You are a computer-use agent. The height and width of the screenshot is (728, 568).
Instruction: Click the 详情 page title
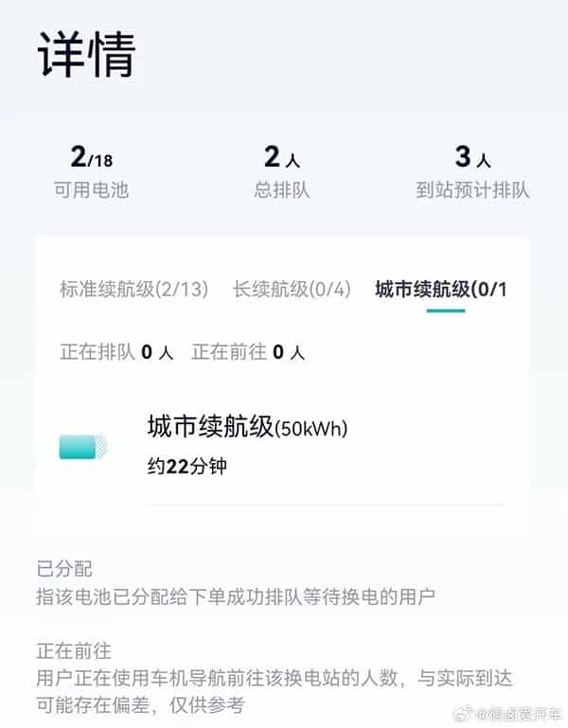coord(87,54)
